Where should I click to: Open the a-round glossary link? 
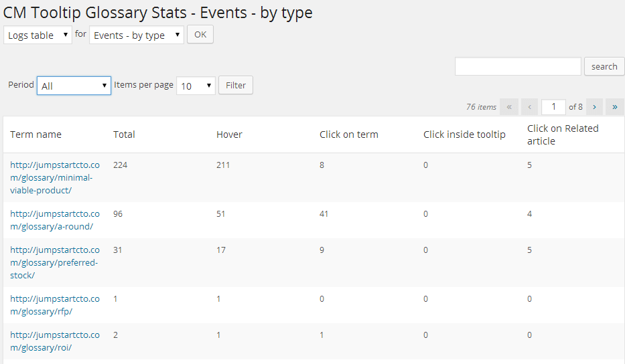pos(54,220)
